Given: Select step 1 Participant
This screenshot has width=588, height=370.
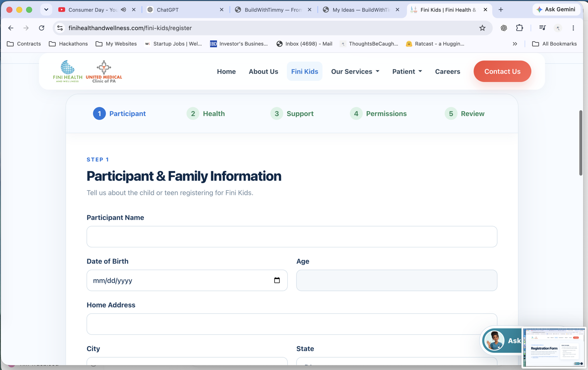Looking at the screenshot, I should pyautogui.click(x=119, y=113).
